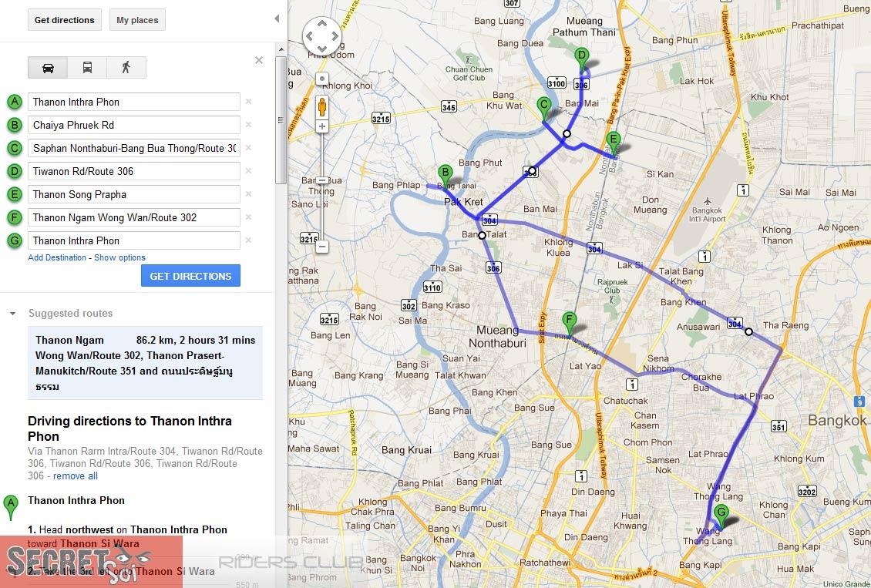Click the last Thanon Inthra Phon field (G)
The width and height of the screenshot is (871, 588).
tap(134, 240)
